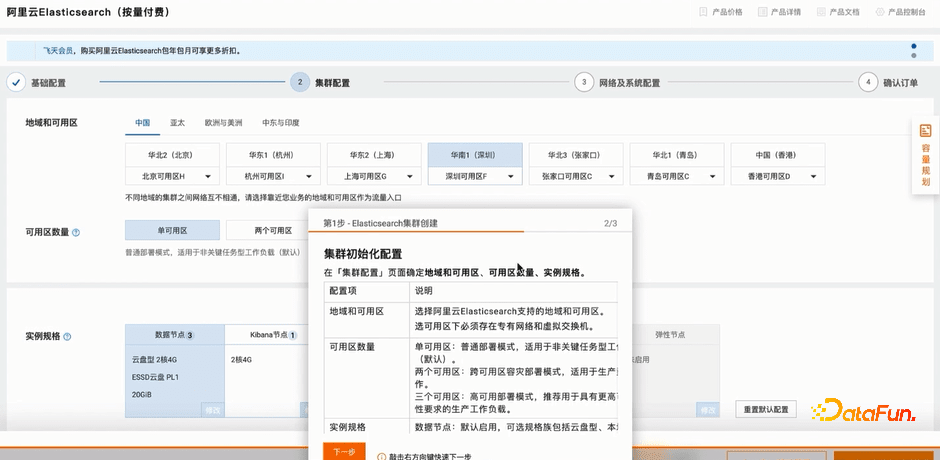
Task: Click the 可用区数量 table cell in popup
Action: tap(366, 378)
